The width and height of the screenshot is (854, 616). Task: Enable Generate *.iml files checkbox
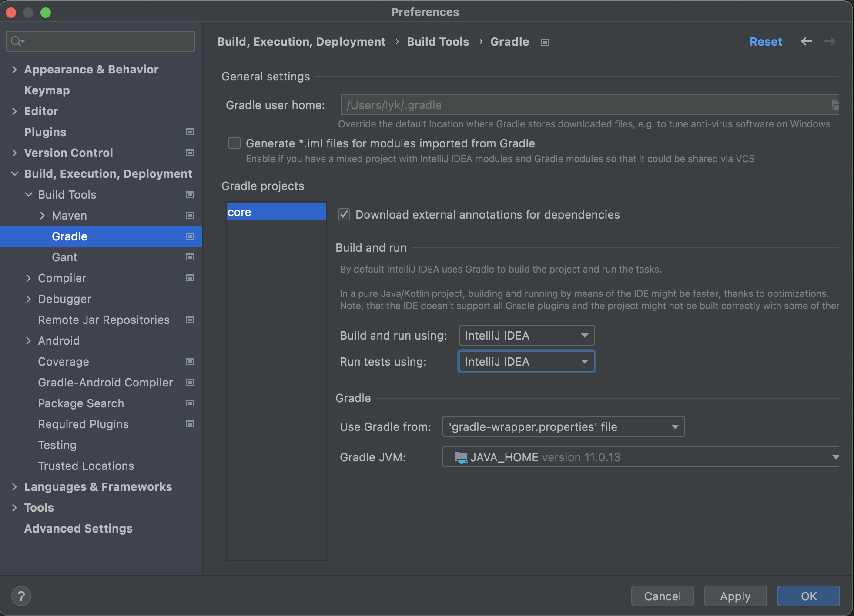click(234, 143)
